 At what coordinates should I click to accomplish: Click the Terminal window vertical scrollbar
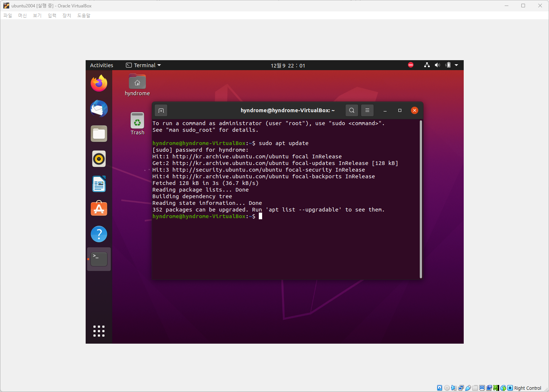pos(421,199)
